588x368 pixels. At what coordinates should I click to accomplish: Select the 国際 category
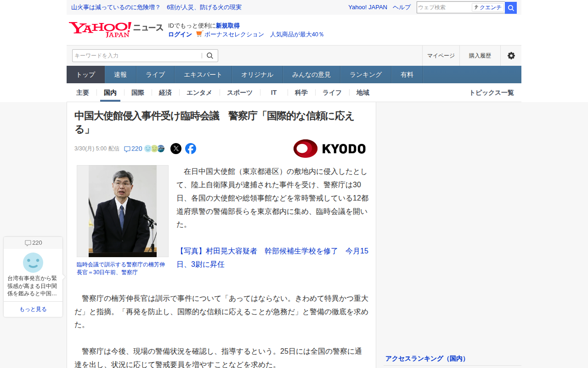[138, 92]
